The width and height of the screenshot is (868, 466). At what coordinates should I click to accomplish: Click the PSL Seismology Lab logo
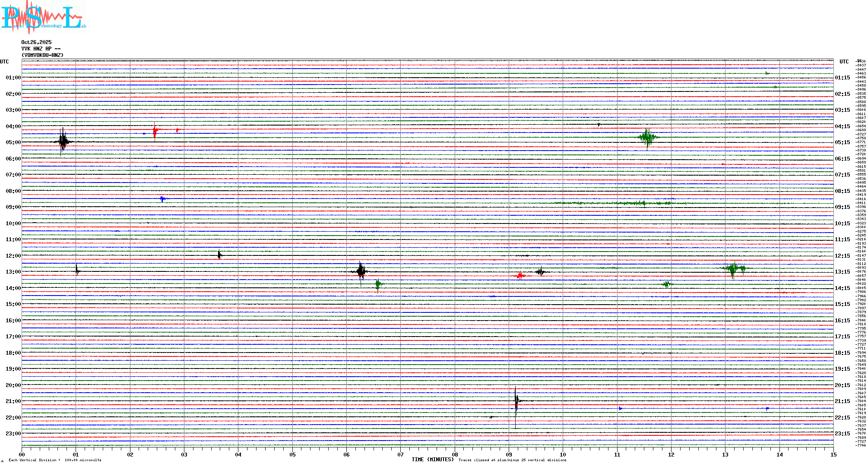point(43,17)
